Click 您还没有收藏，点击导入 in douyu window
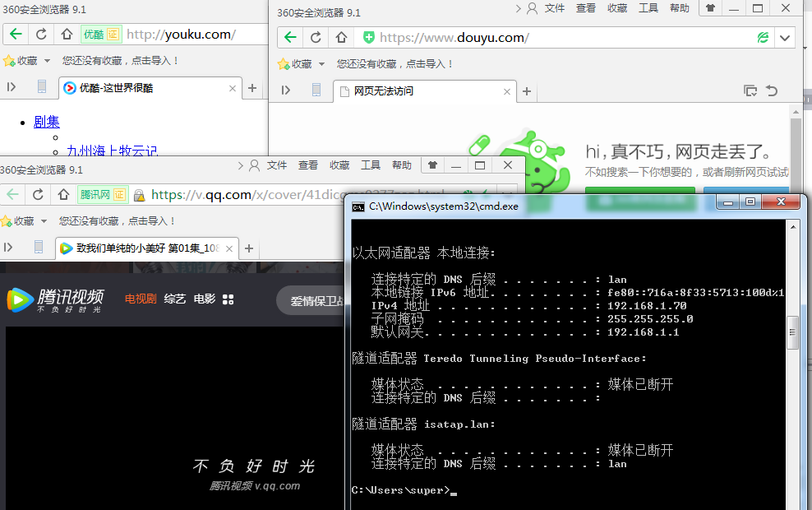812x510 pixels. coord(395,64)
